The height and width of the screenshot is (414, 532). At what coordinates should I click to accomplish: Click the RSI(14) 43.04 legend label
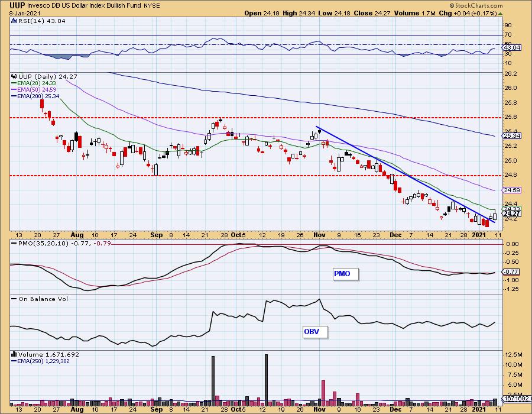click(x=42, y=21)
